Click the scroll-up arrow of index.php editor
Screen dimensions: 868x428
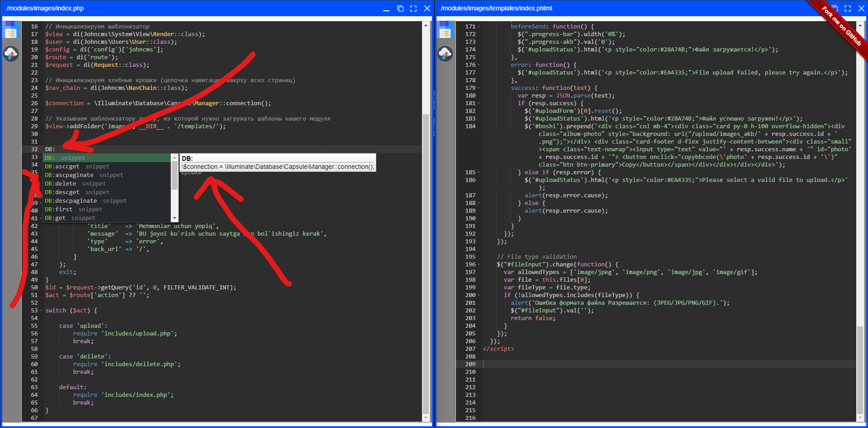pyautogui.click(x=426, y=25)
